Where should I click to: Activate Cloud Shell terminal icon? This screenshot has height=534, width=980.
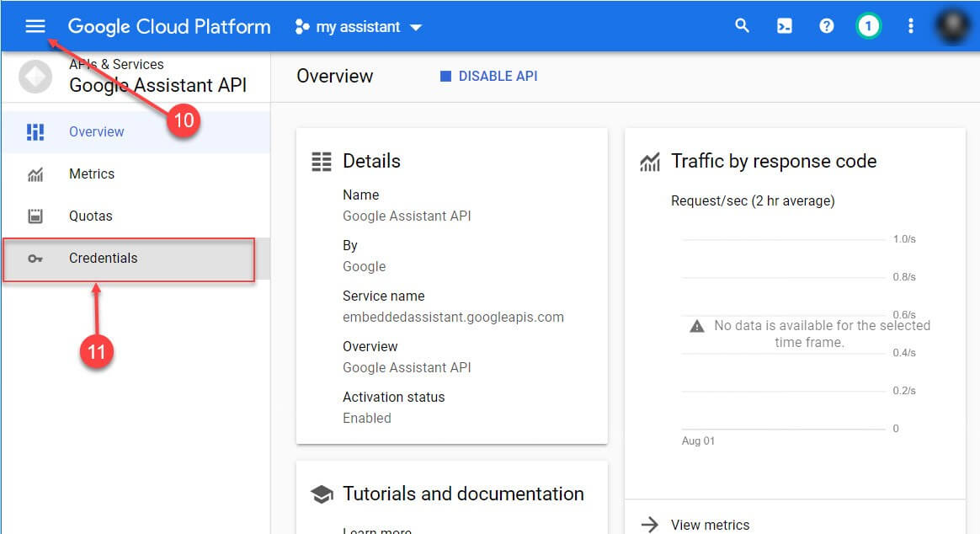pyautogui.click(x=784, y=26)
